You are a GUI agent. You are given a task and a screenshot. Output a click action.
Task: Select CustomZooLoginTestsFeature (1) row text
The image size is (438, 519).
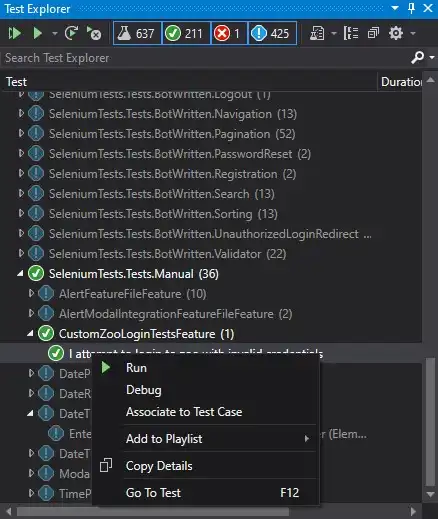coord(146,334)
